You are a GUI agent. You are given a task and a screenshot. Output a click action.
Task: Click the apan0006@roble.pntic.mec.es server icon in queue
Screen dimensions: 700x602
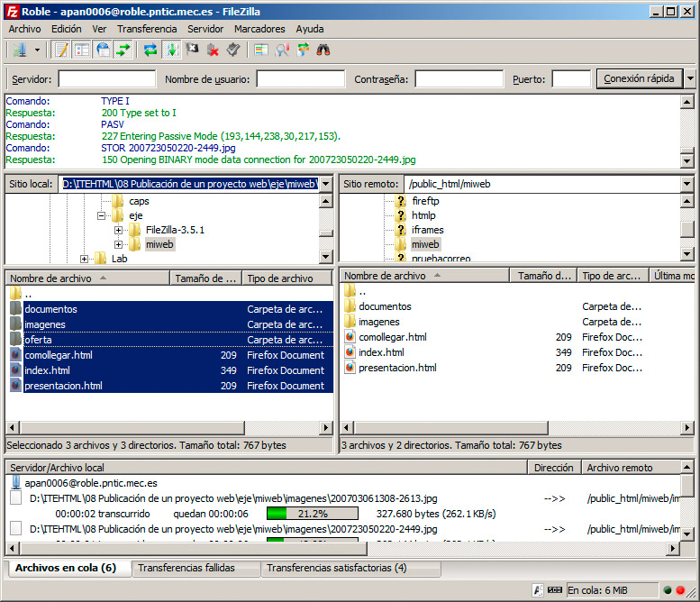[x=16, y=483]
